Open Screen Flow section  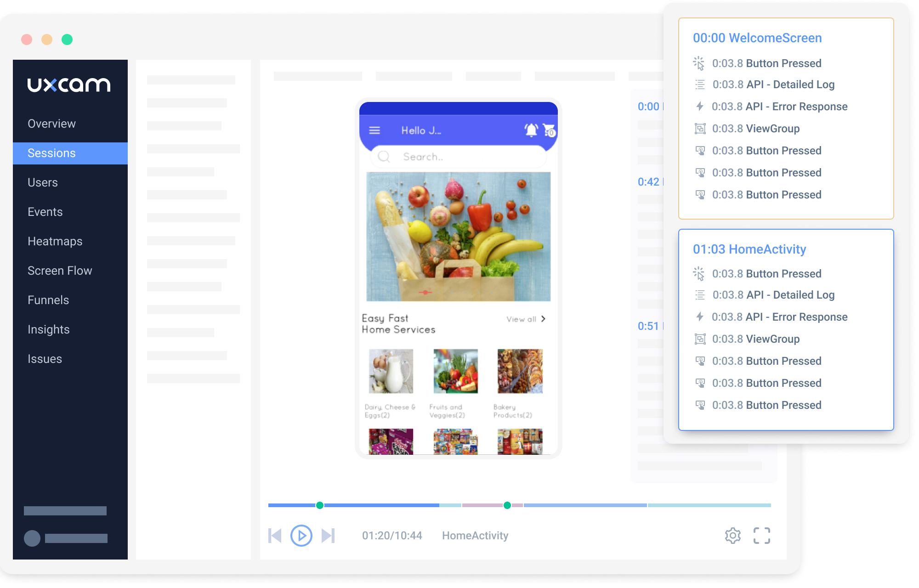click(60, 271)
